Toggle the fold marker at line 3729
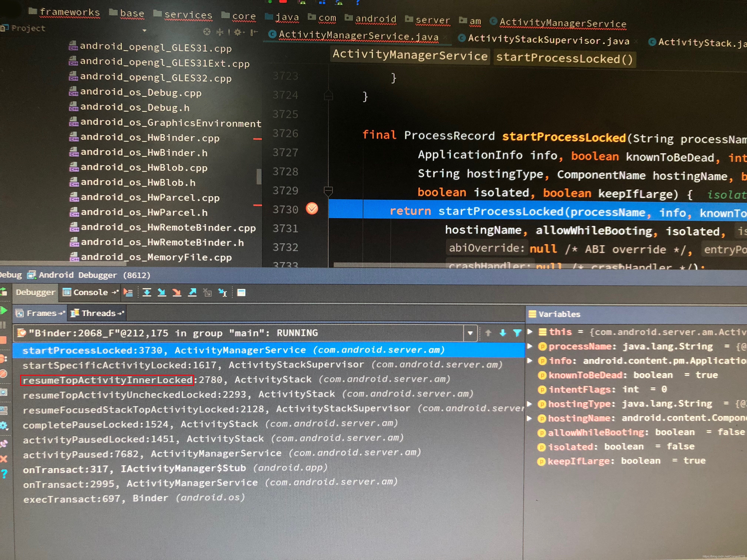Viewport: 747px width, 560px height. tap(328, 191)
